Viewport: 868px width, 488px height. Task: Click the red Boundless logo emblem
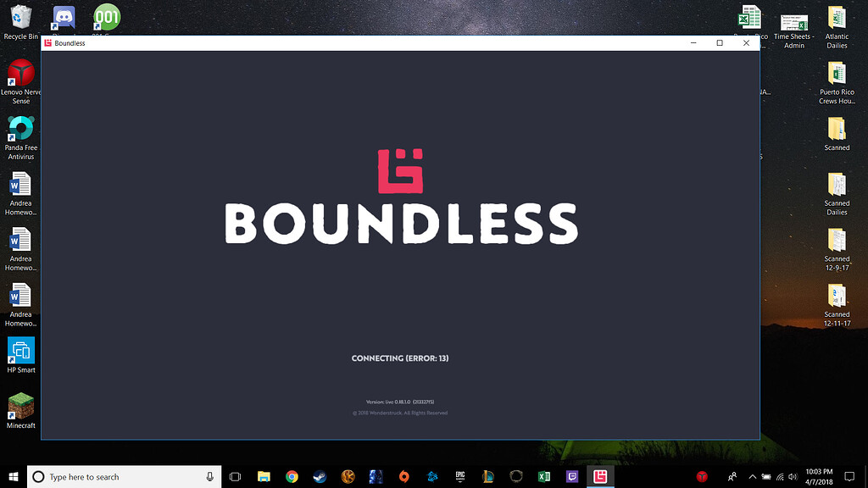[400, 171]
